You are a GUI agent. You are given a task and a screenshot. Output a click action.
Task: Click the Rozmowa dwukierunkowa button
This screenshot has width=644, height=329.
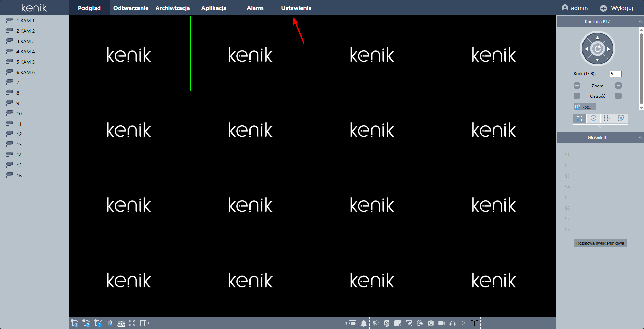(x=600, y=243)
